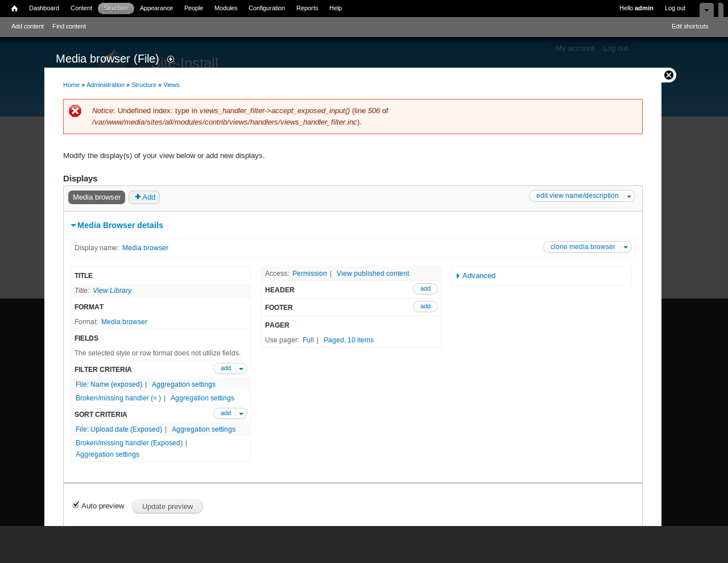The width and height of the screenshot is (728, 563).
Task: Disable the Auto preview checkbox
Action: 75,504
